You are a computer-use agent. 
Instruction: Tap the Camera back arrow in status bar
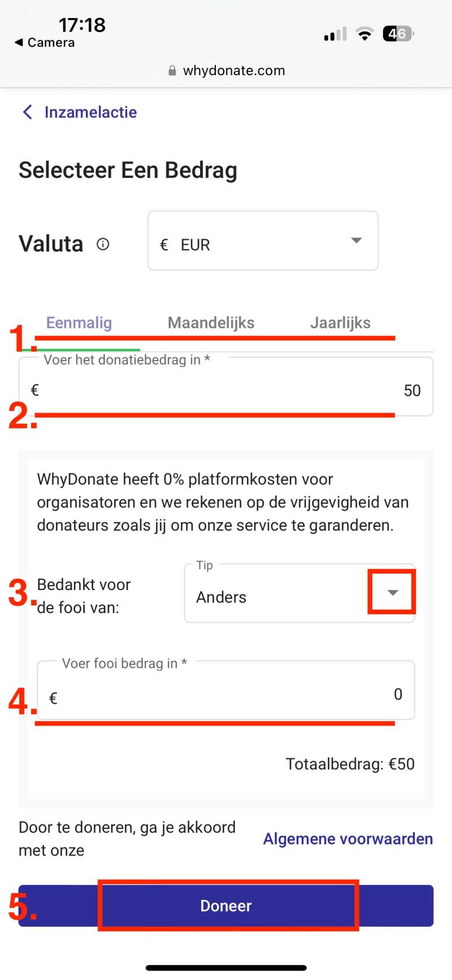(x=19, y=42)
